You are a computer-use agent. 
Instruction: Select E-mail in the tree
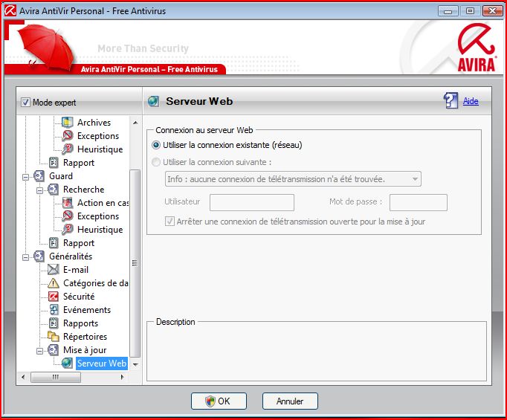pos(76,269)
